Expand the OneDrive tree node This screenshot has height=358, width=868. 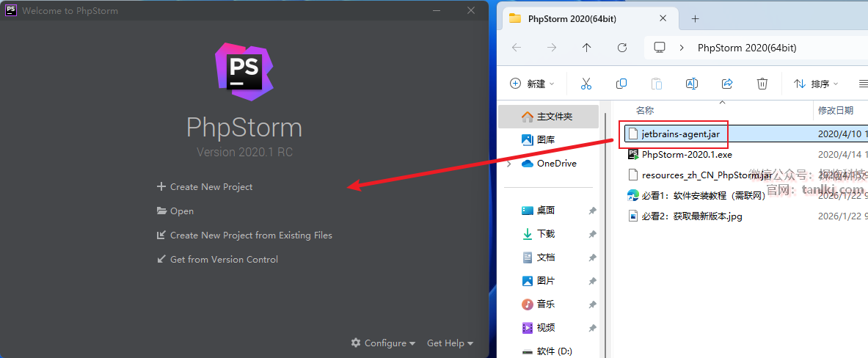[508, 164]
